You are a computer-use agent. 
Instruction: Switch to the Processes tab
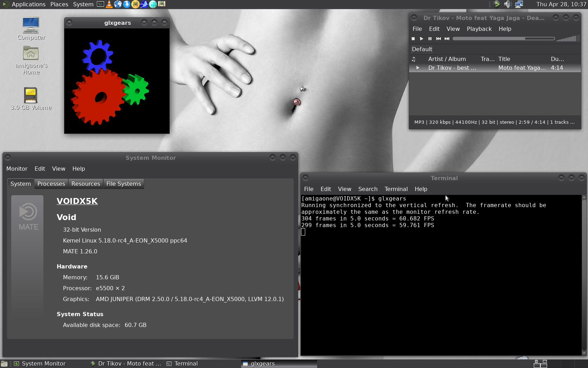coord(51,184)
